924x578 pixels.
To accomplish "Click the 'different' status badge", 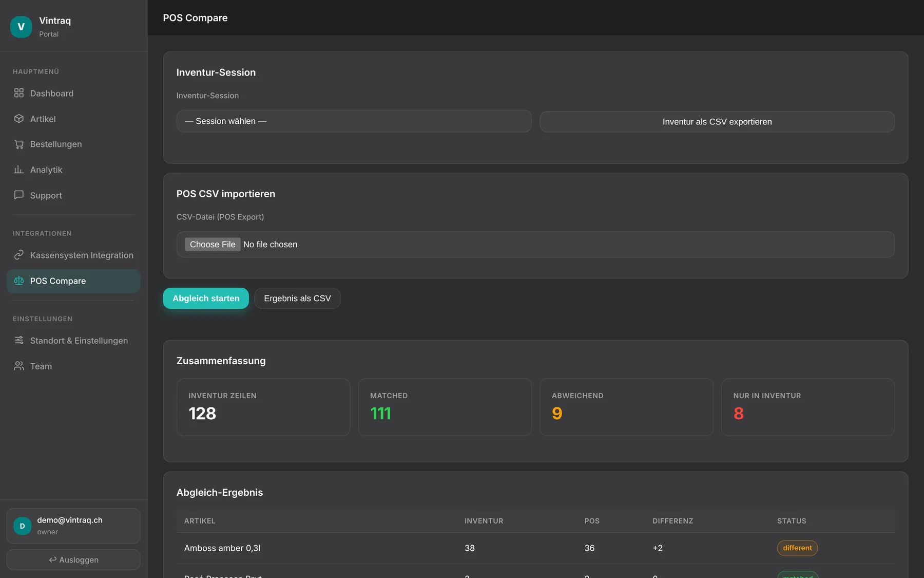I will (797, 548).
